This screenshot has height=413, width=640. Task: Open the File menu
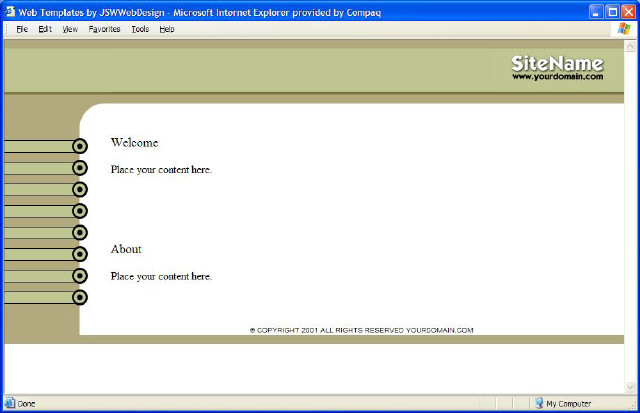[x=22, y=29]
